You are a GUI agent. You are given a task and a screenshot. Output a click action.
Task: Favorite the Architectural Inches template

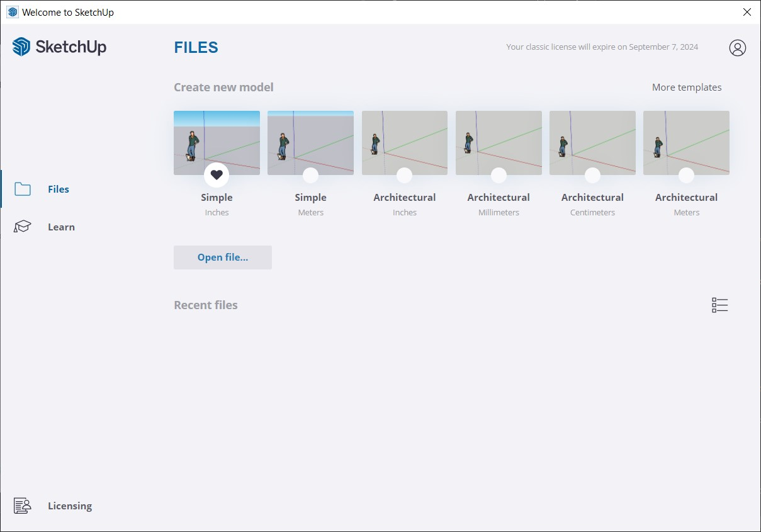click(x=404, y=175)
